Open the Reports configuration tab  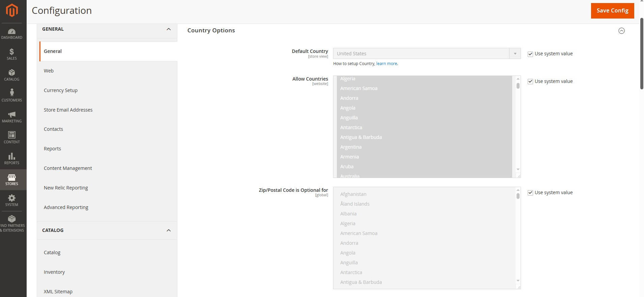pos(108,149)
